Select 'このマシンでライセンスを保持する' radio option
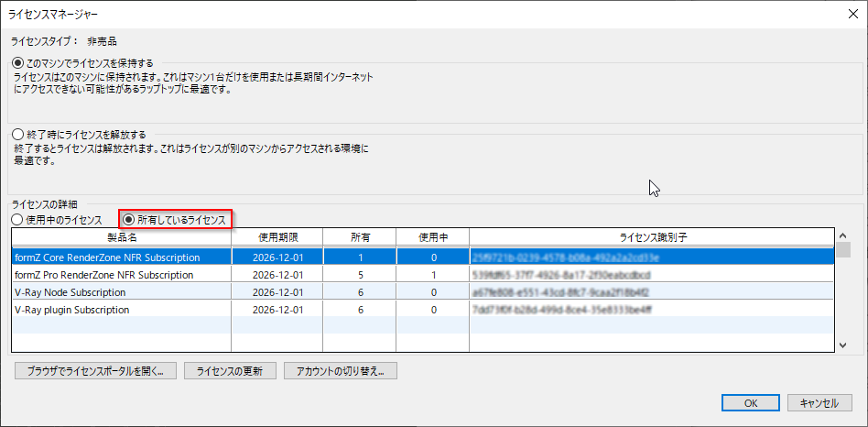The image size is (868, 427). [18, 62]
